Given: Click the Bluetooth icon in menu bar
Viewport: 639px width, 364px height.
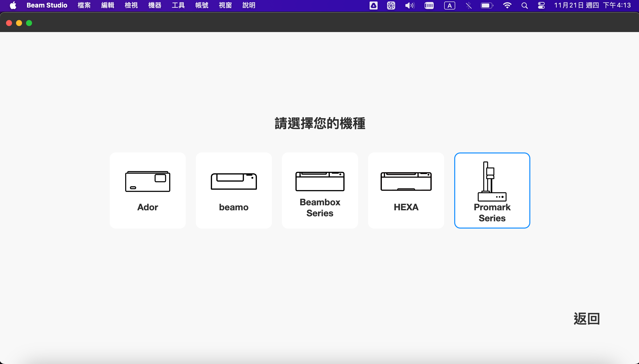Looking at the screenshot, I should [x=469, y=5].
